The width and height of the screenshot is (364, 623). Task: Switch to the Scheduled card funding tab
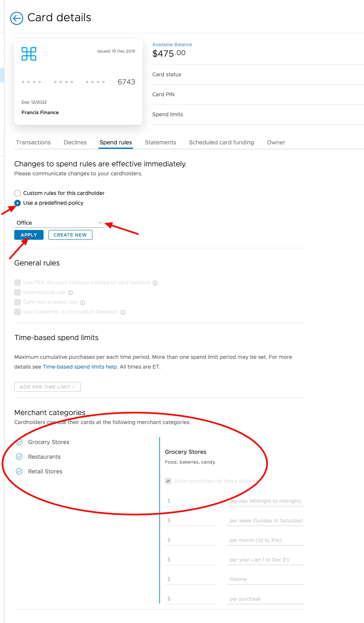pos(221,142)
